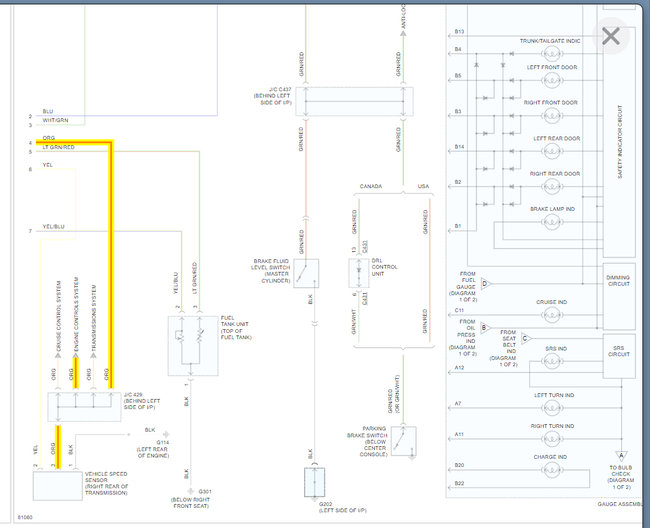Click the FROM FUEL GAUGE reference text

click(463, 286)
